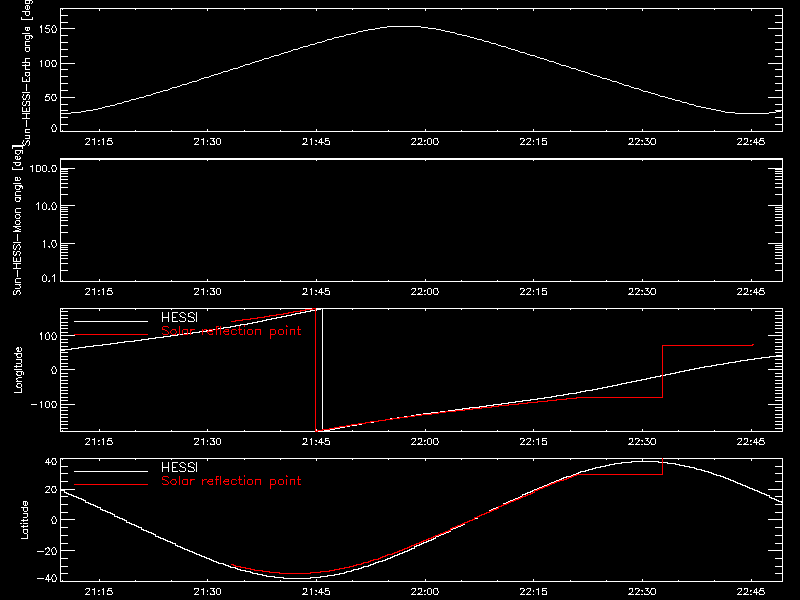Click the -20 tick on Latitude axis
The image size is (800, 600).
[x=47, y=551]
